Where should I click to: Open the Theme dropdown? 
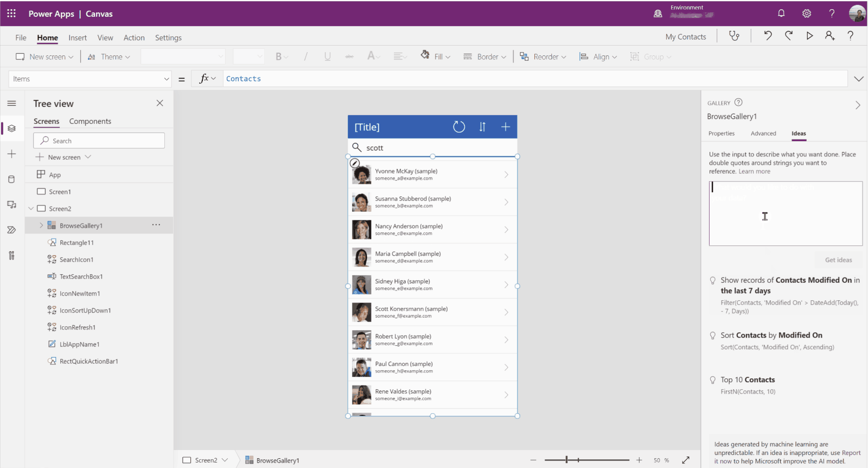[x=109, y=57]
